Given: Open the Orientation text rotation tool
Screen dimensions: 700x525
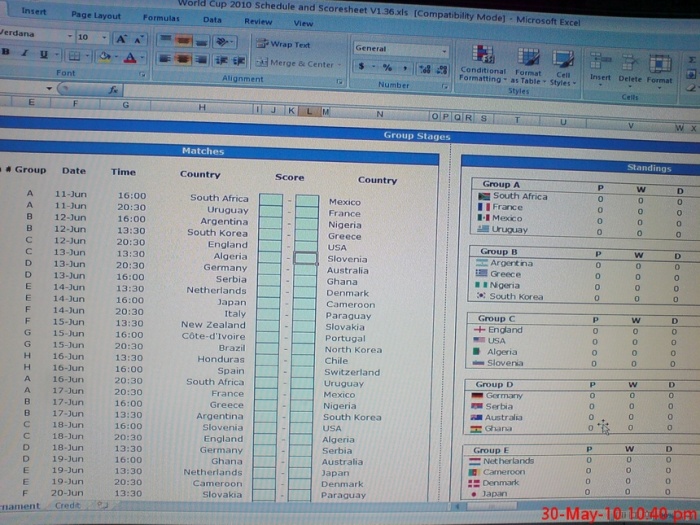Looking at the screenshot, I should pos(225,42).
